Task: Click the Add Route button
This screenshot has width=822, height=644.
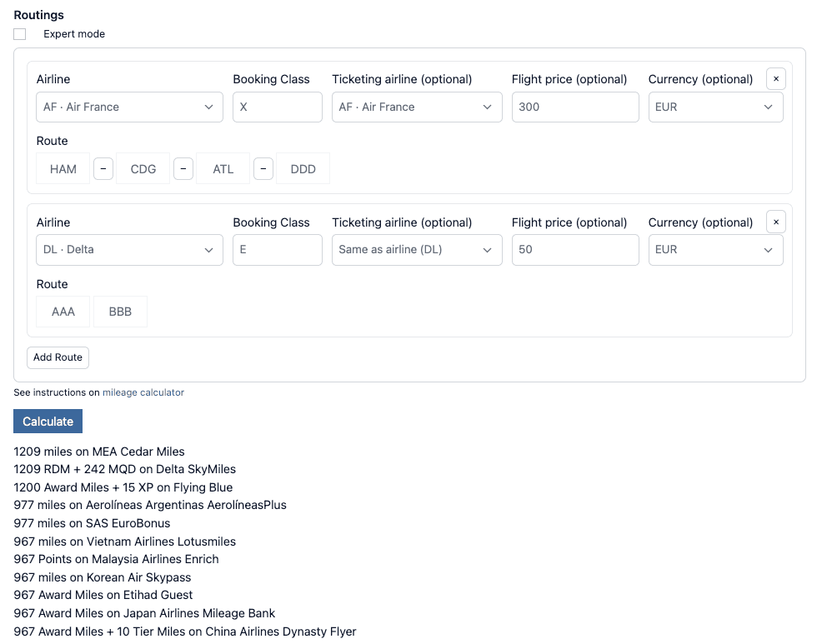Action: [x=58, y=357]
